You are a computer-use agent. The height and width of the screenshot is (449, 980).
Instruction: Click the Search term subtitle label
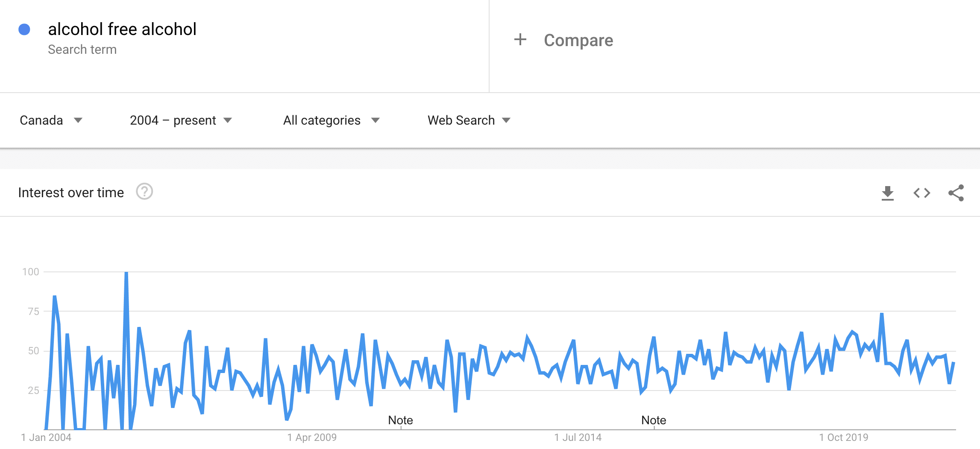pyautogui.click(x=82, y=50)
